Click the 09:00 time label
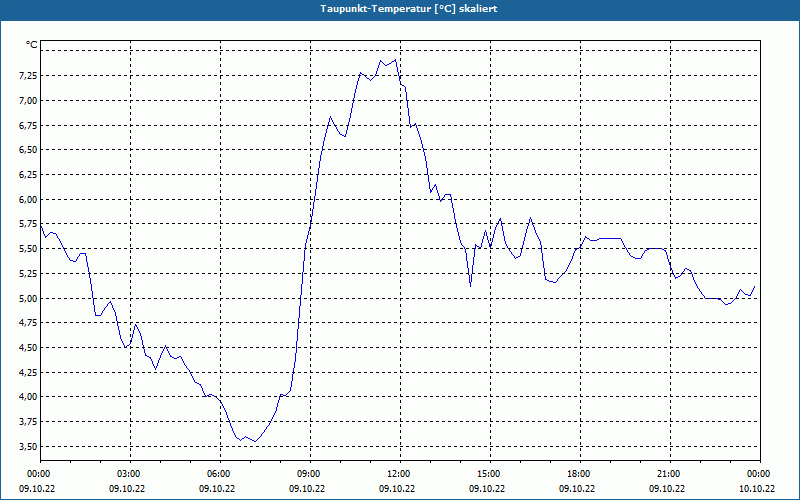800x500 pixels. 310,474
